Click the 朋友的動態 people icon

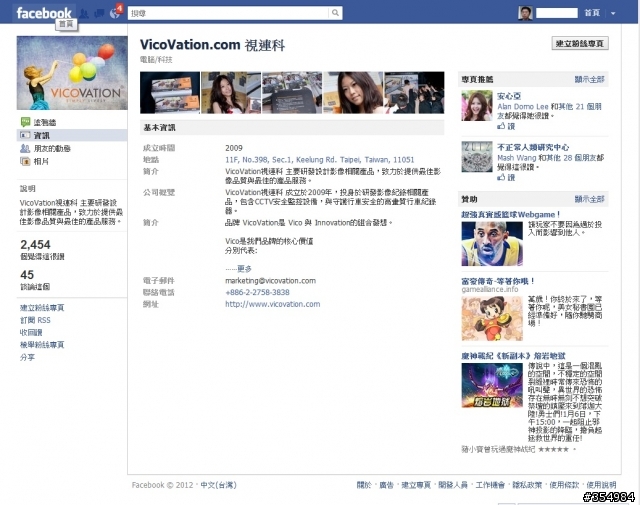pos(25,148)
